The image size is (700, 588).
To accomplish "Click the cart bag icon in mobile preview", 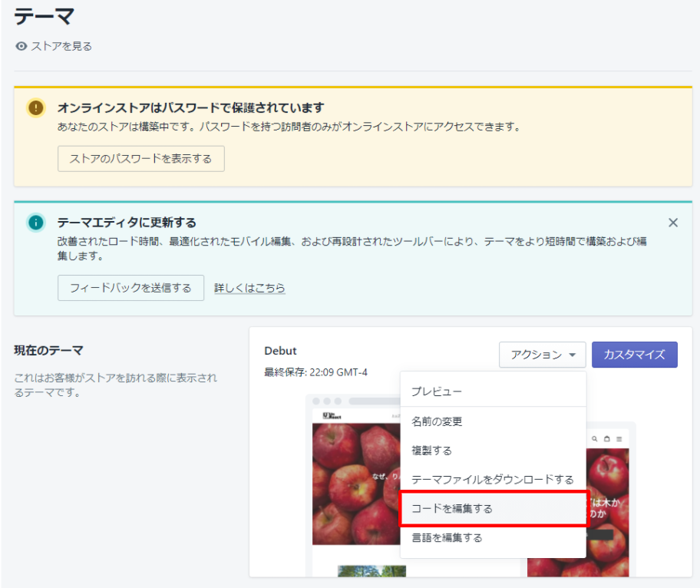I will (606, 439).
